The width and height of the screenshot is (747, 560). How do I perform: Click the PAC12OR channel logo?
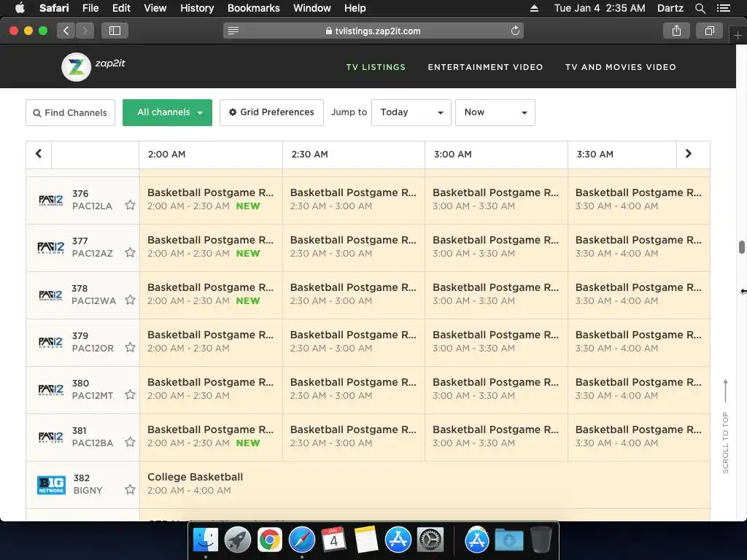tap(51, 343)
